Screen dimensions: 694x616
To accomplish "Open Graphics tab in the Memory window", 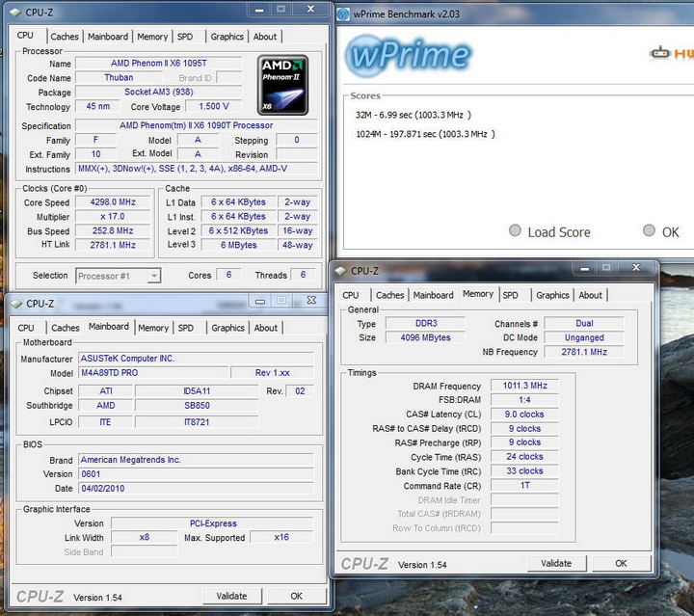I will 553,295.
